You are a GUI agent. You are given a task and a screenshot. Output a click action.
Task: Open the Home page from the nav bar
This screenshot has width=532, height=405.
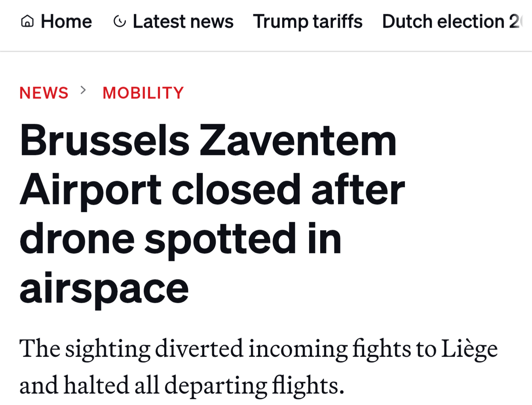pyautogui.click(x=66, y=22)
